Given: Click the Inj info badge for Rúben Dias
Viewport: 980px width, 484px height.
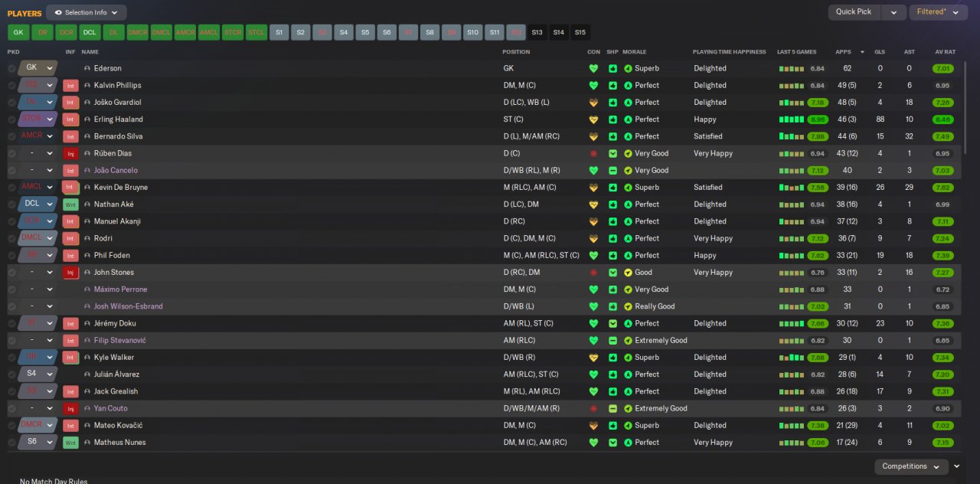Looking at the screenshot, I should tap(70, 153).
